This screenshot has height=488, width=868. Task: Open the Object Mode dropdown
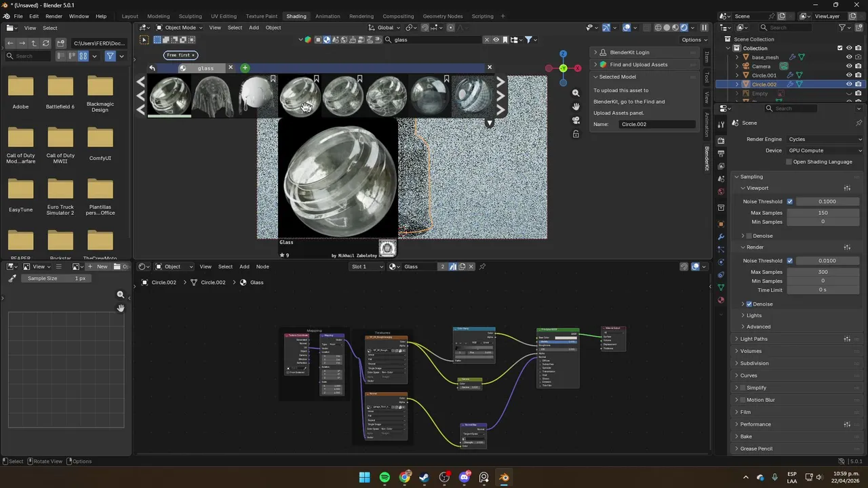pyautogui.click(x=180, y=28)
